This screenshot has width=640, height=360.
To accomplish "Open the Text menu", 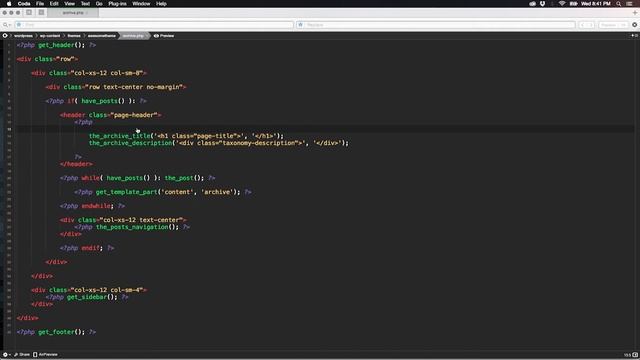I will pos(85,4).
